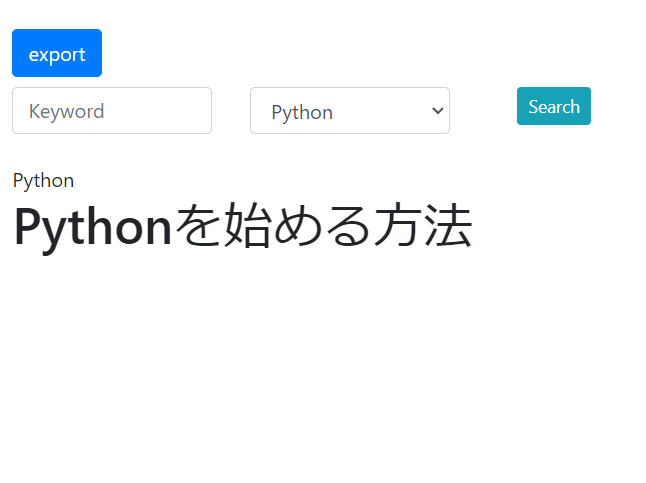
Task: Select the combo box showing Python
Action: pos(349,111)
